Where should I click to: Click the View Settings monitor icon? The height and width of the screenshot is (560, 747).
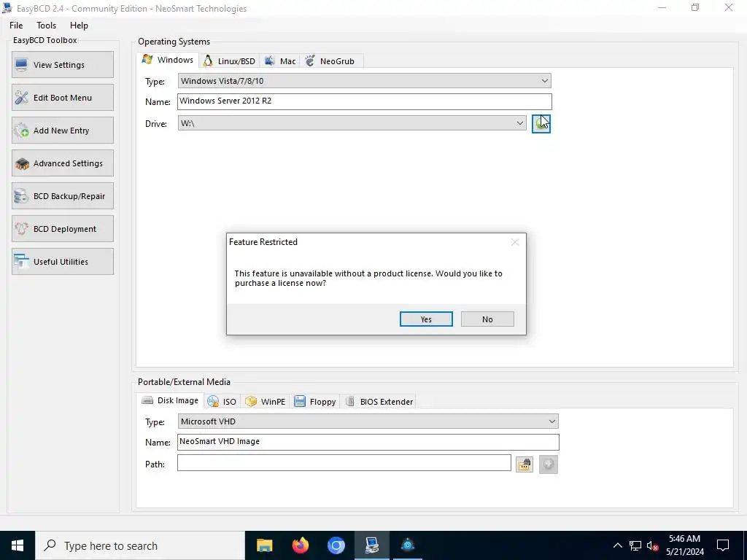[x=21, y=65]
